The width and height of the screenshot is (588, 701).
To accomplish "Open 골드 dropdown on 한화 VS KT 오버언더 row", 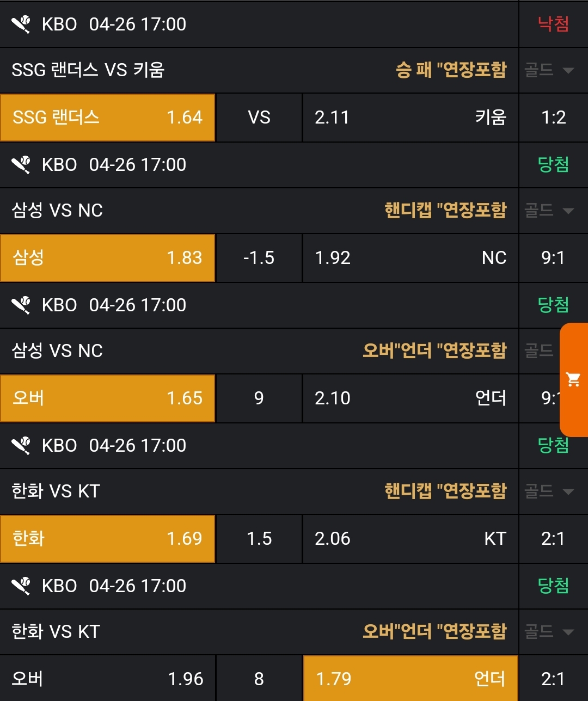I will (550, 632).
